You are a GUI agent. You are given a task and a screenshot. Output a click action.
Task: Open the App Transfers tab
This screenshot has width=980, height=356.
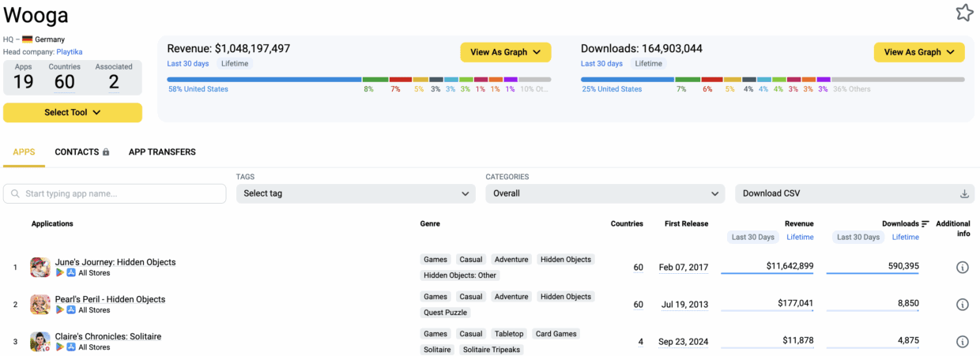[162, 152]
